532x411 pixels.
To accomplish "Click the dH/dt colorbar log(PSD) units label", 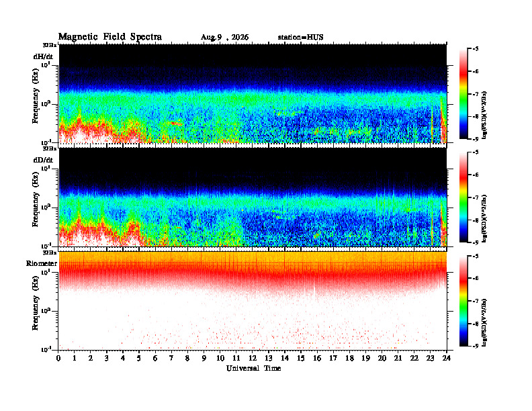I will click(x=484, y=115).
